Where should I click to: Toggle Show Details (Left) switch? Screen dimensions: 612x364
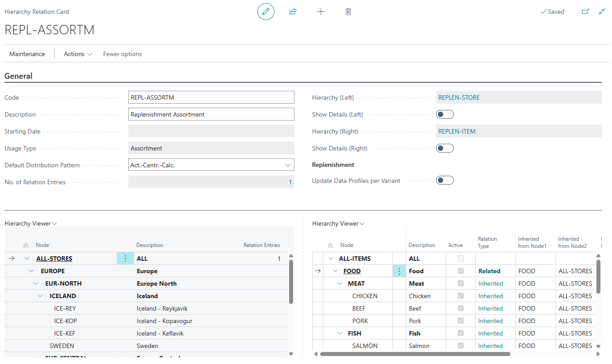click(x=445, y=114)
